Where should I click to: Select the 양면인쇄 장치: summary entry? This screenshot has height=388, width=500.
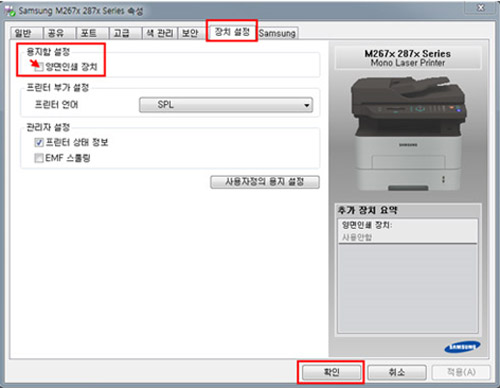[408, 231]
